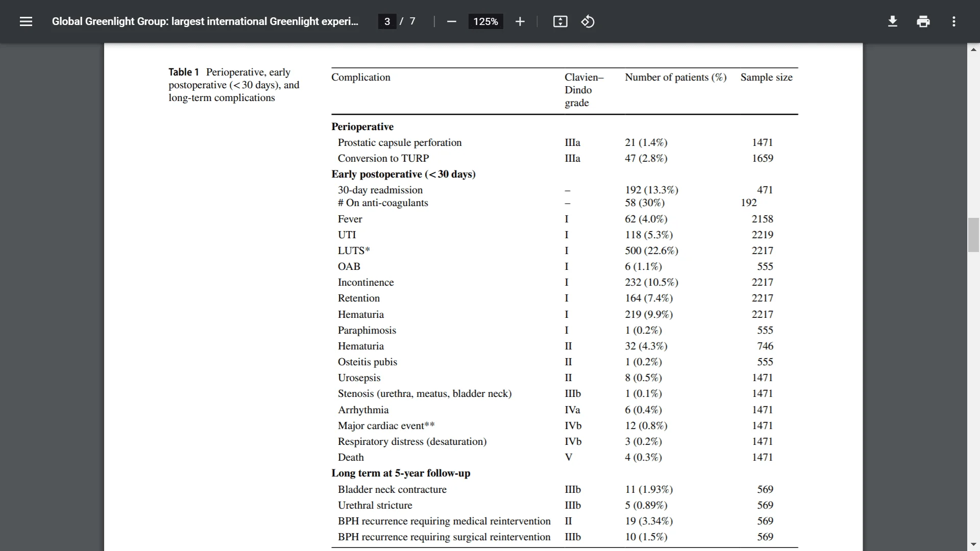Click the 'LUTS*' row label
This screenshot has width=980, height=551.
[x=354, y=251]
